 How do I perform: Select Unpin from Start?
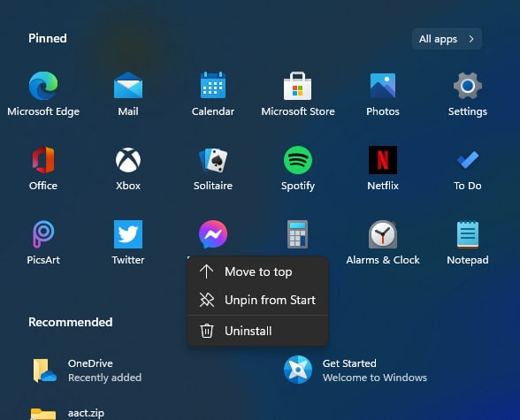pos(258,300)
